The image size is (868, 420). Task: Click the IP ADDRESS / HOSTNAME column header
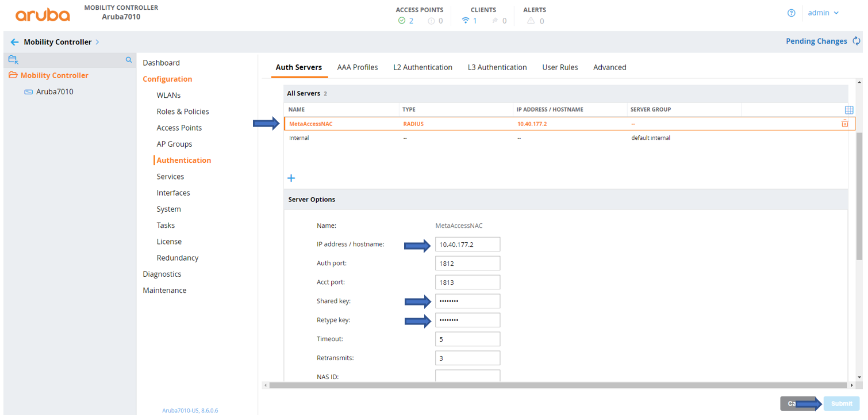coord(550,109)
